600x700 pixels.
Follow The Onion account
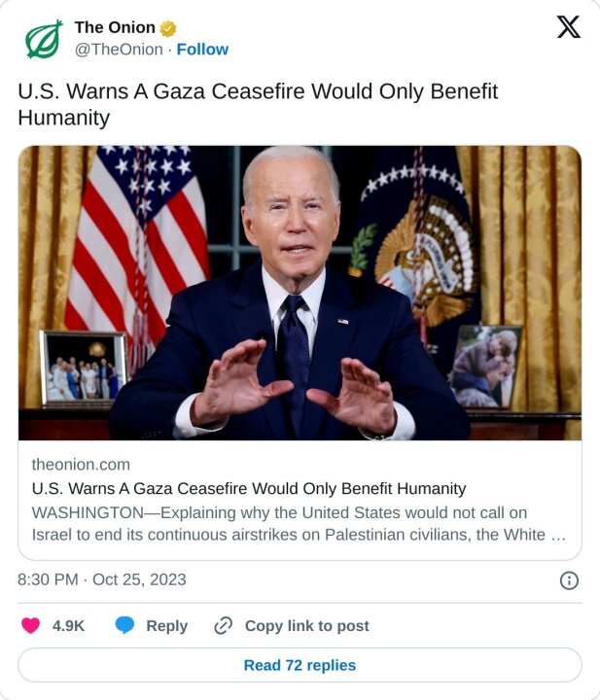(x=202, y=50)
